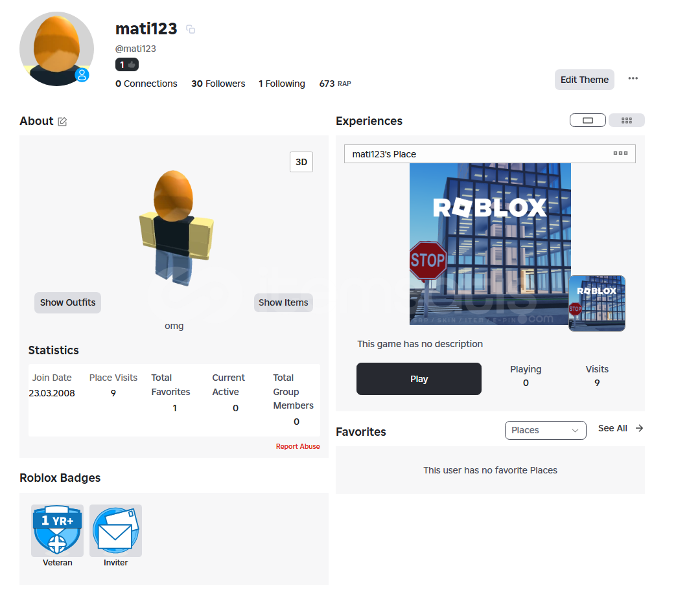
Task: Open the Inviter envelope badge
Action: (115, 530)
